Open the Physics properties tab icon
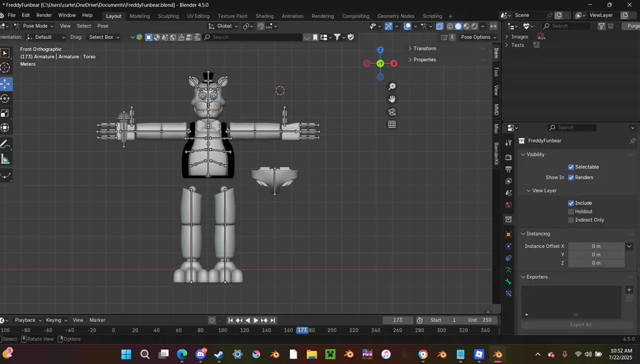 pyautogui.click(x=508, y=246)
